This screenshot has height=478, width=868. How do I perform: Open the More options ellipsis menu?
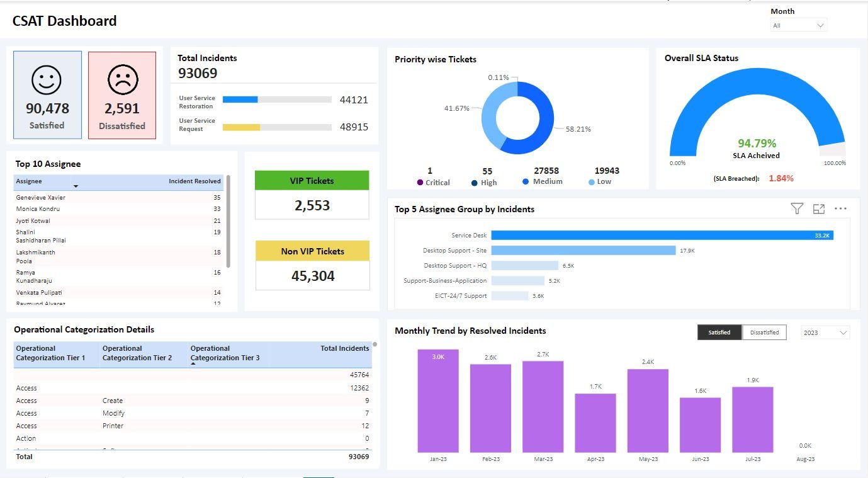tap(840, 208)
